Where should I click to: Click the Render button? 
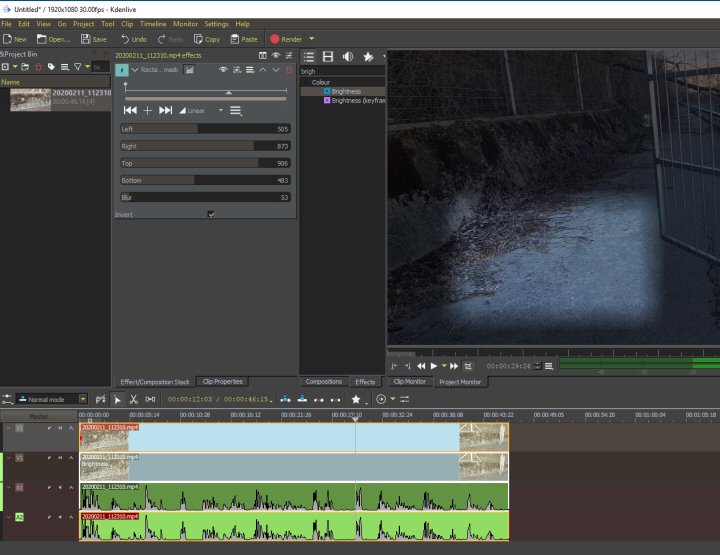click(x=287, y=39)
